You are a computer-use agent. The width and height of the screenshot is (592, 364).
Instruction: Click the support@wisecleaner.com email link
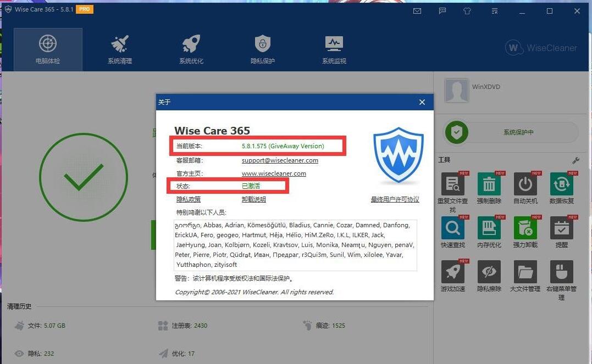click(x=280, y=160)
